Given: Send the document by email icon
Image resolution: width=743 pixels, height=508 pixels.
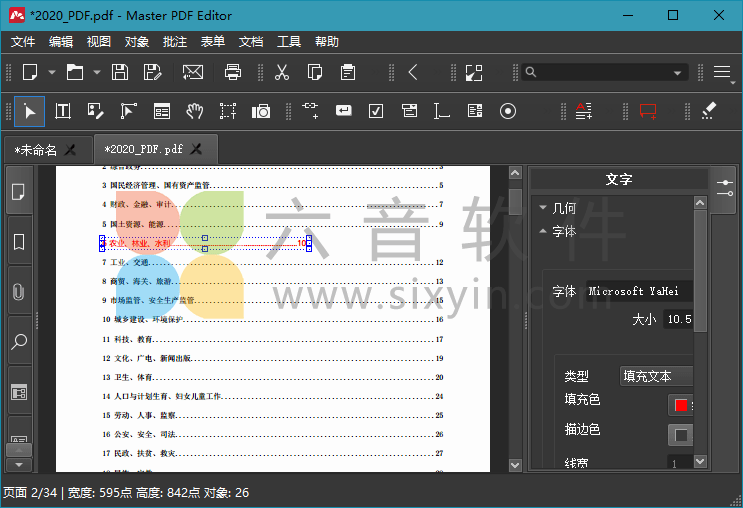Looking at the screenshot, I should pyautogui.click(x=193, y=73).
